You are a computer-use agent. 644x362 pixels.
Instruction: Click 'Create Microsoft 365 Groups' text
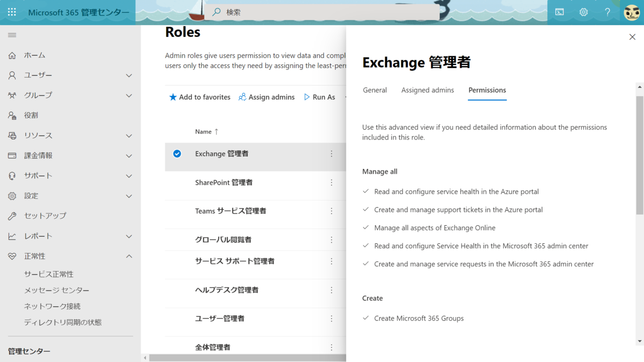419,319
